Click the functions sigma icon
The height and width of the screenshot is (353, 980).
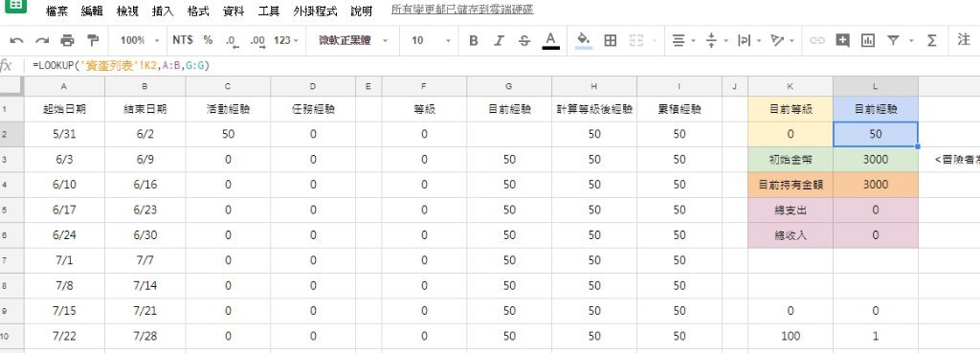(932, 40)
